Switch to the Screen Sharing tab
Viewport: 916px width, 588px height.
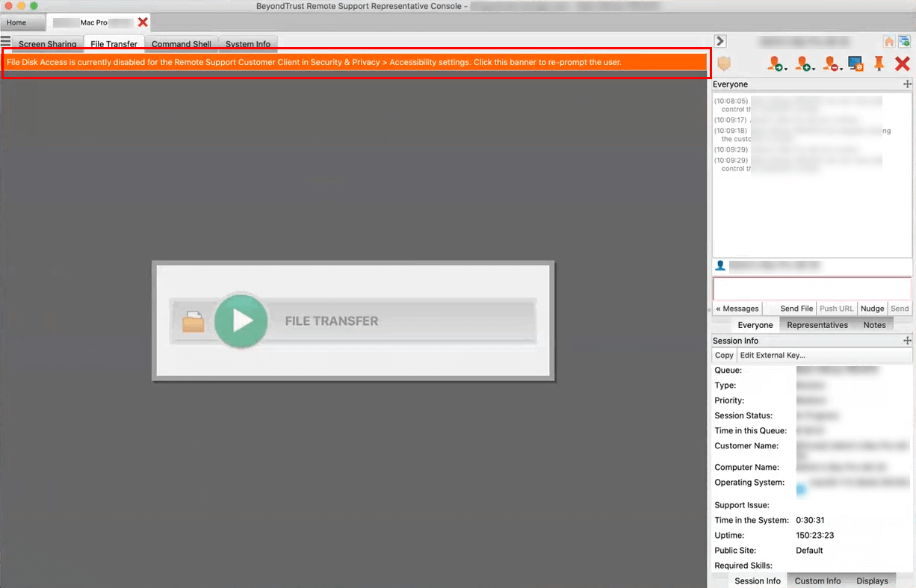(x=48, y=44)
